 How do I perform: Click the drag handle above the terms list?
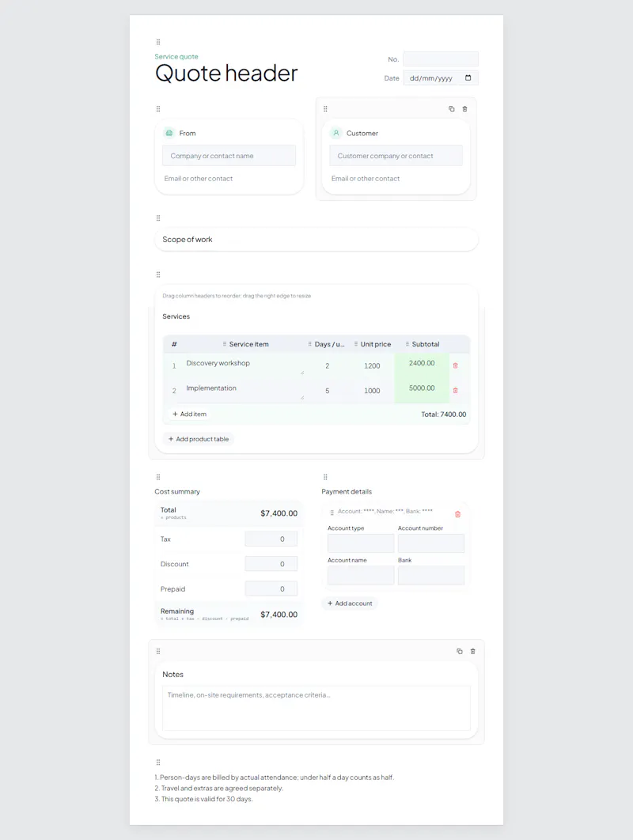coord(158,762)
